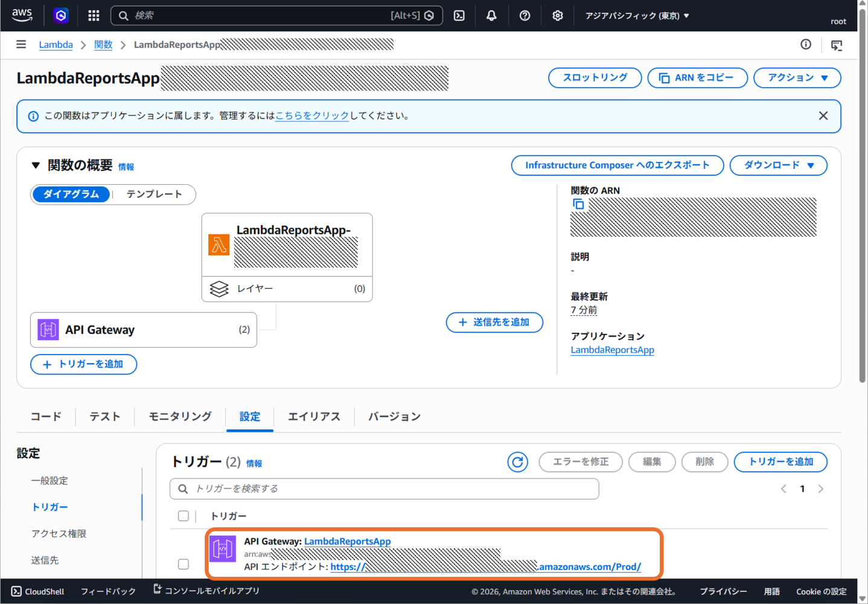
Task: Click the Amazon Q icon in search box
Action: tap(429, 16)
